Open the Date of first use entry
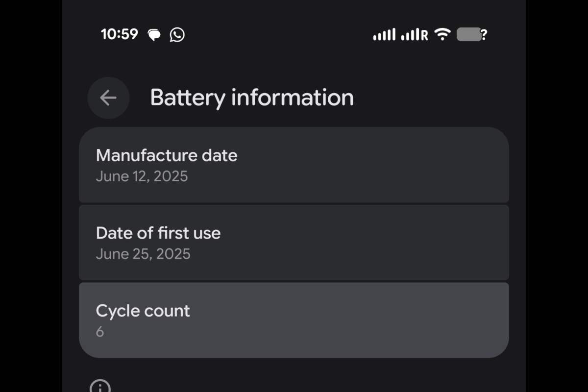588x392 pixels. (x=294, y=243)
